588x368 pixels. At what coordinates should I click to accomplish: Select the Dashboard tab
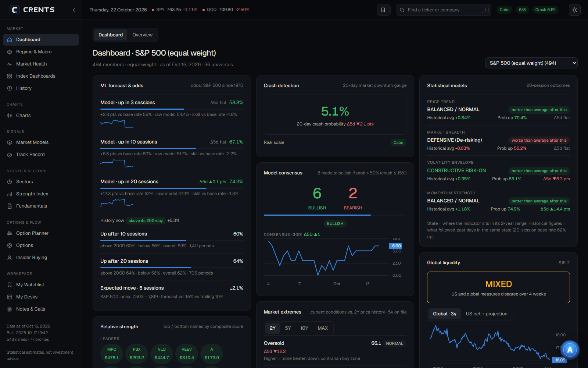111,35
